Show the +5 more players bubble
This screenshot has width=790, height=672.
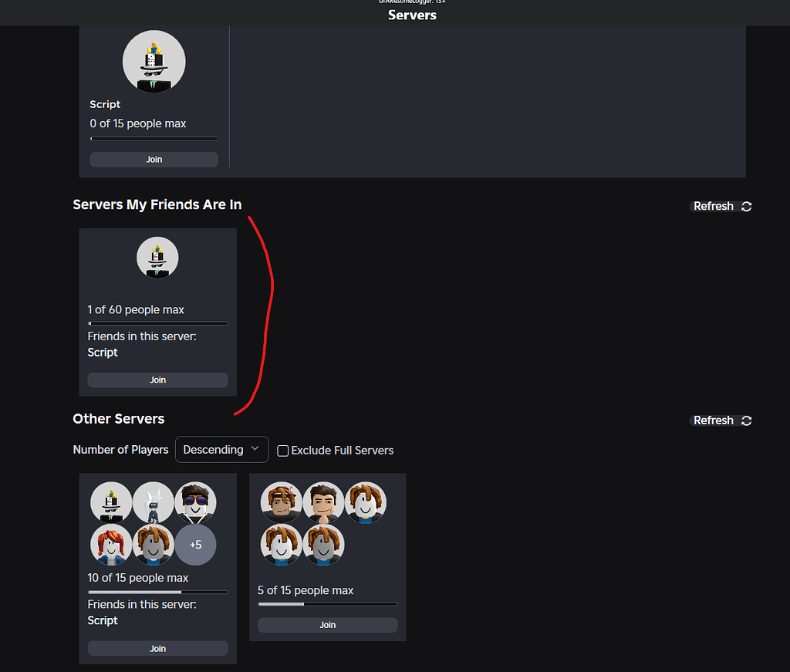(x=195, y=545)
